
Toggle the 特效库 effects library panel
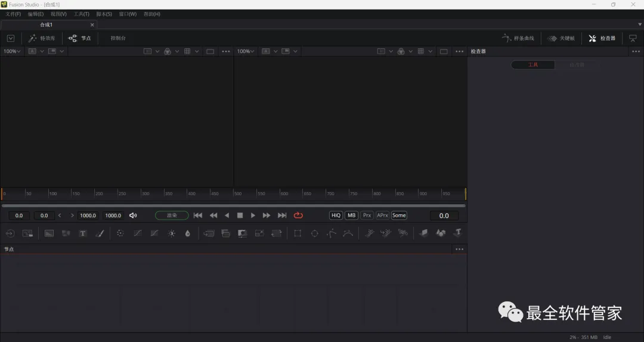tap(42, 38)
